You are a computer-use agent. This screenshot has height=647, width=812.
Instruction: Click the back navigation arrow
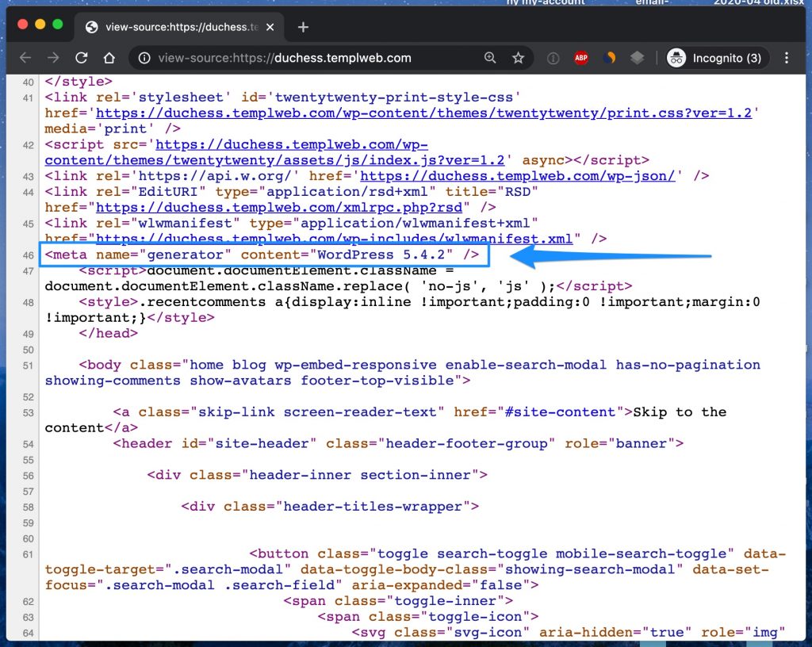tap(25, 57)
